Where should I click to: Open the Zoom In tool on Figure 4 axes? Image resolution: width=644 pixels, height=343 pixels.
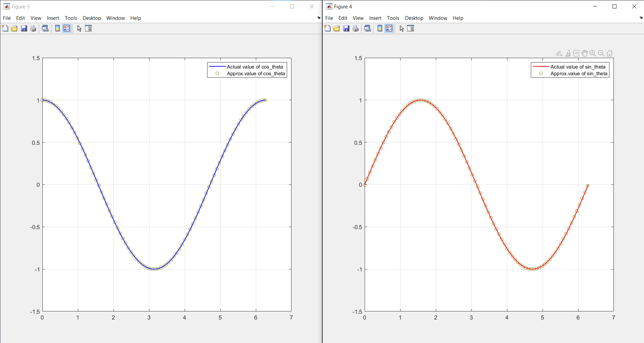point(593,53)
